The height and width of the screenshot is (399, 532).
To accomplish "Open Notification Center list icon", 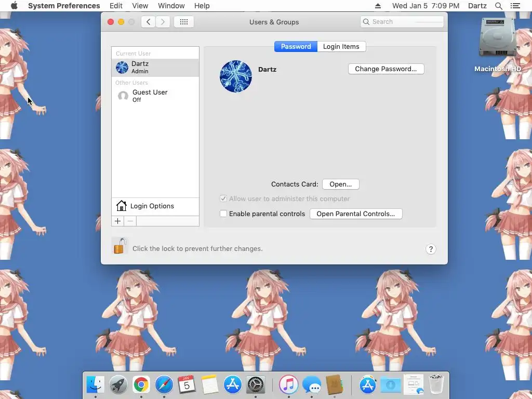I will 515,6.
